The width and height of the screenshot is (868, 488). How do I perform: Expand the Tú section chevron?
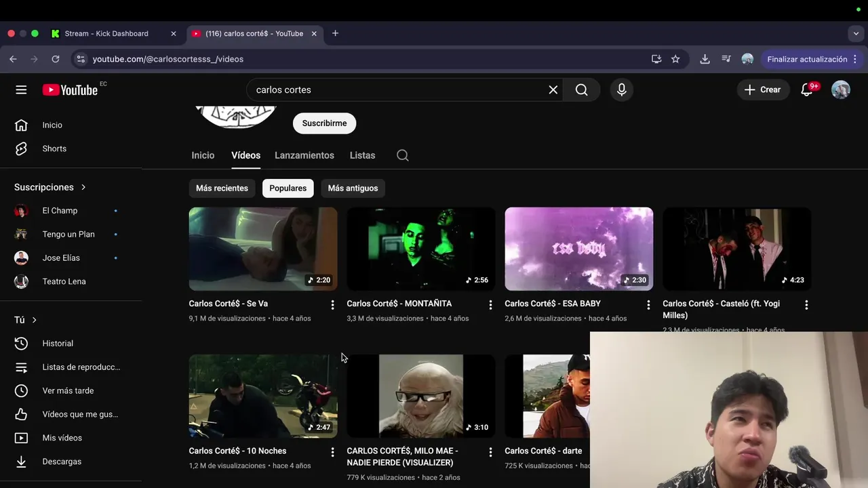tap(34, 320)
